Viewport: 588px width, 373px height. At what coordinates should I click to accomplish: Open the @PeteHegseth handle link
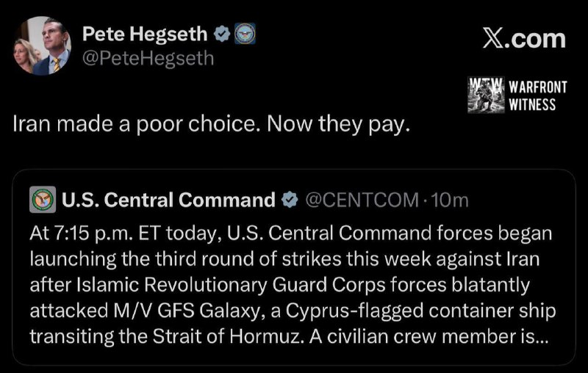(148, 59)
